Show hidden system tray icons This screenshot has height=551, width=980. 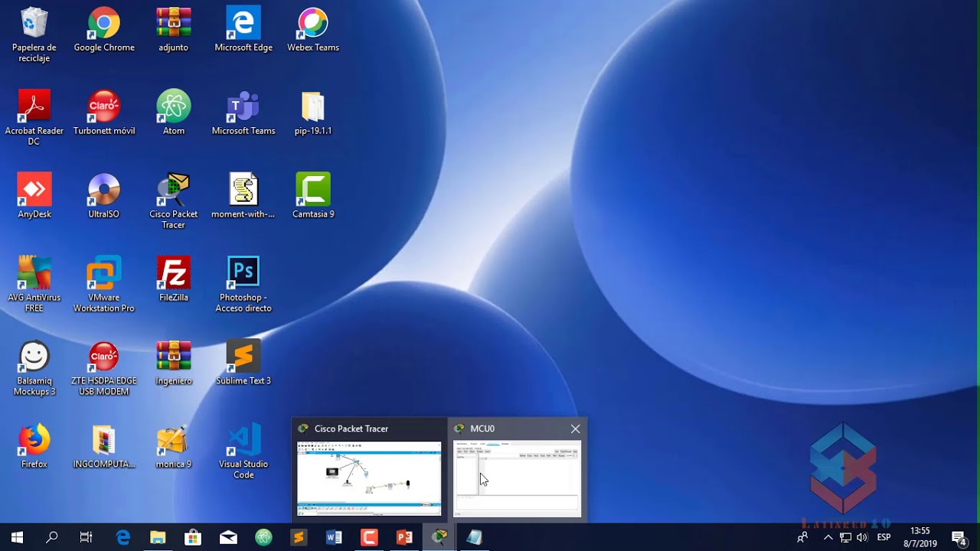pos(828,537)
